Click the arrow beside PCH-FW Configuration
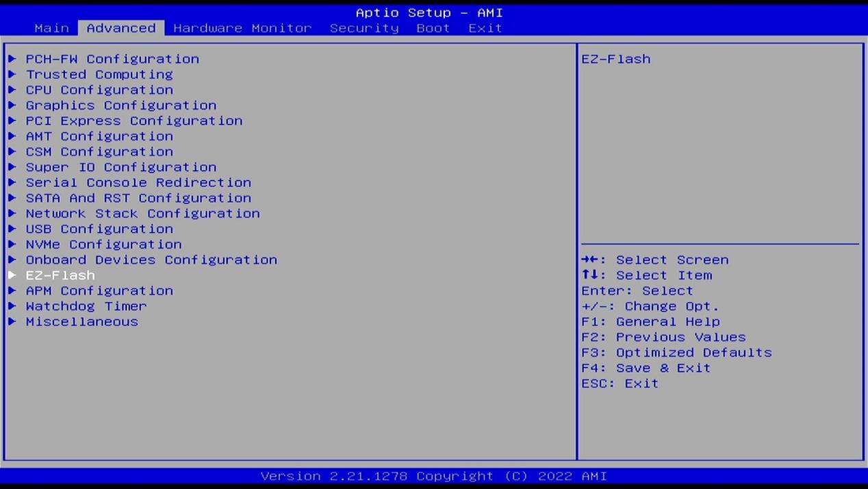Image resolution: width=868 pixels, height=489 pixels. coord(12,59)
